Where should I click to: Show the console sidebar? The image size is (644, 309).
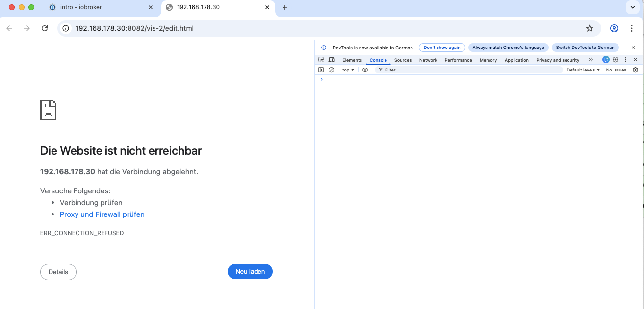(x=321, y=70)
